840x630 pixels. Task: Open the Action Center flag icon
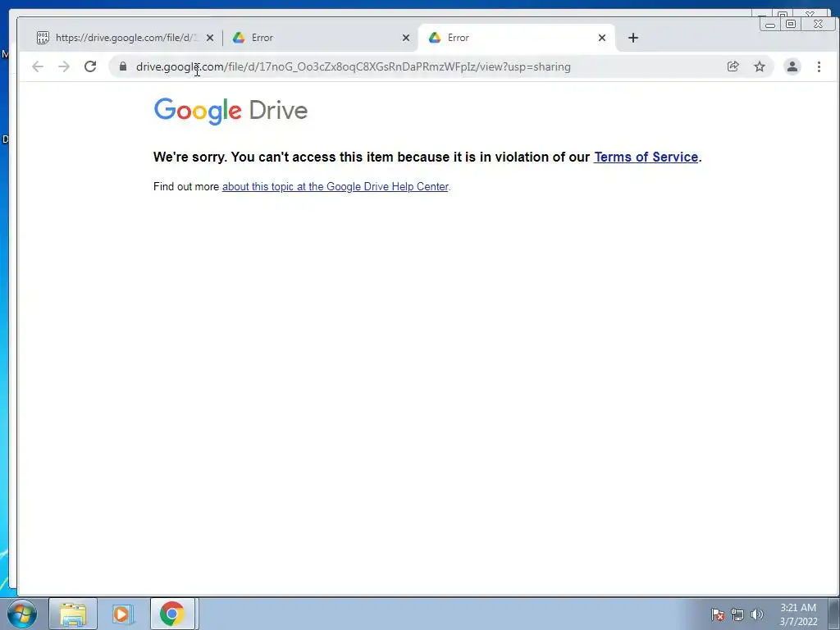[x=718, y=614]
